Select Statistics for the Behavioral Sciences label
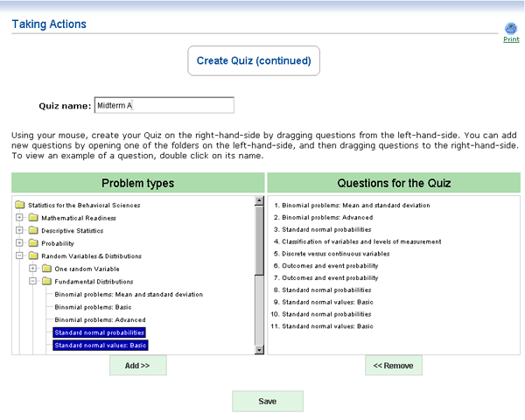Viewport: 525px width, 420px height. click(84, 206)
